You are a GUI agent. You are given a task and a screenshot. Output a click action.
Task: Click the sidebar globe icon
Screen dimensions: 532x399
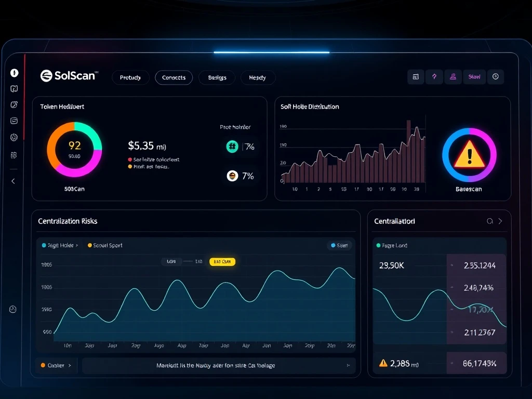click(x=14, y=137)
